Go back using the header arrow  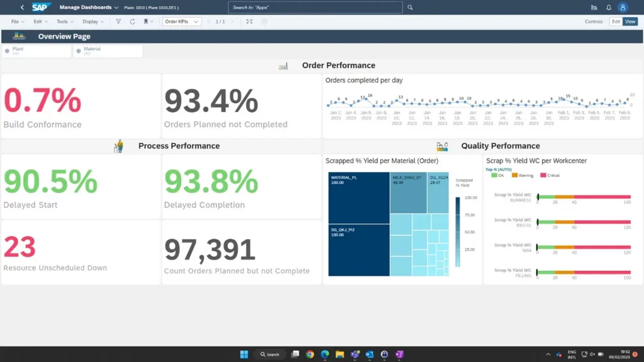(22, 8)
